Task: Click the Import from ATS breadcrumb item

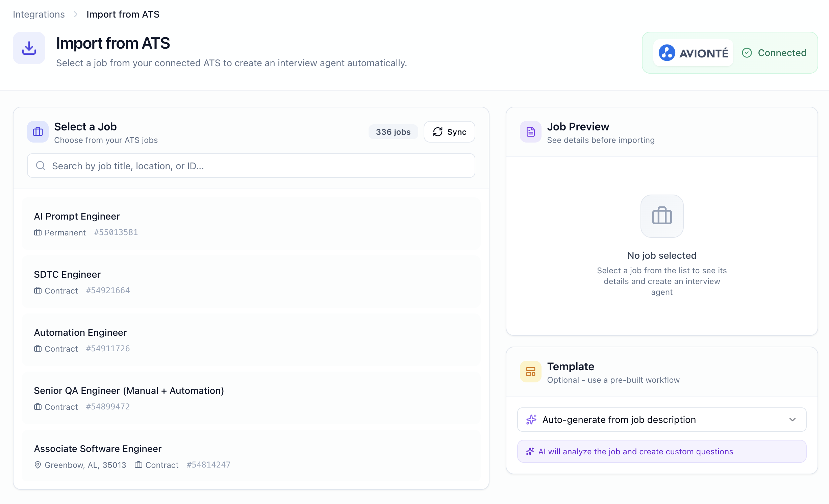Action: click(x=123, y=14)
